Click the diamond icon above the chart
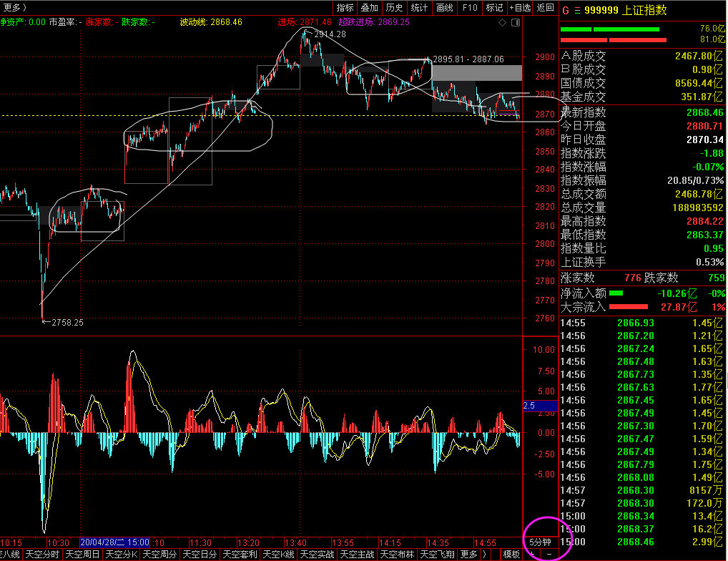728x561 pixels. point(503,22)
